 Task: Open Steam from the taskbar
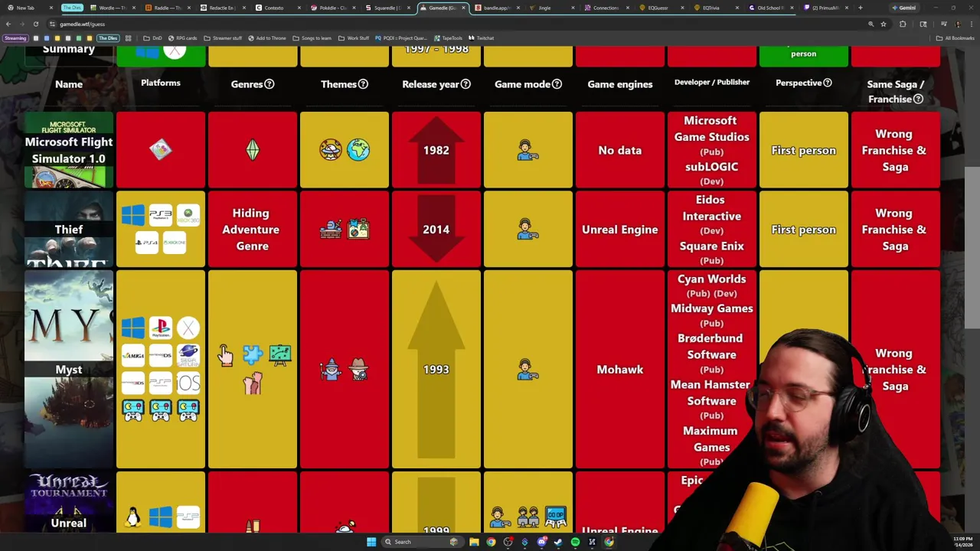click(558, 542)
